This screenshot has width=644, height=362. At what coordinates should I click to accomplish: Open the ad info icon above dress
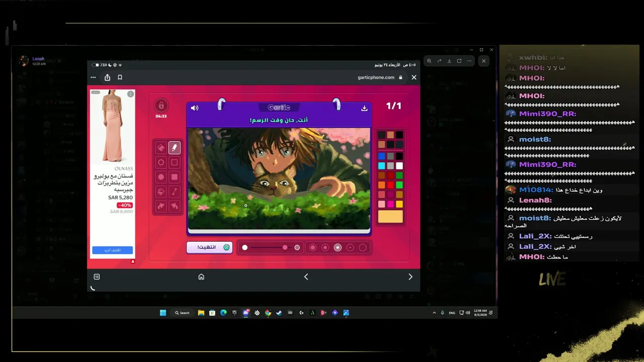(x=131, y=94)
